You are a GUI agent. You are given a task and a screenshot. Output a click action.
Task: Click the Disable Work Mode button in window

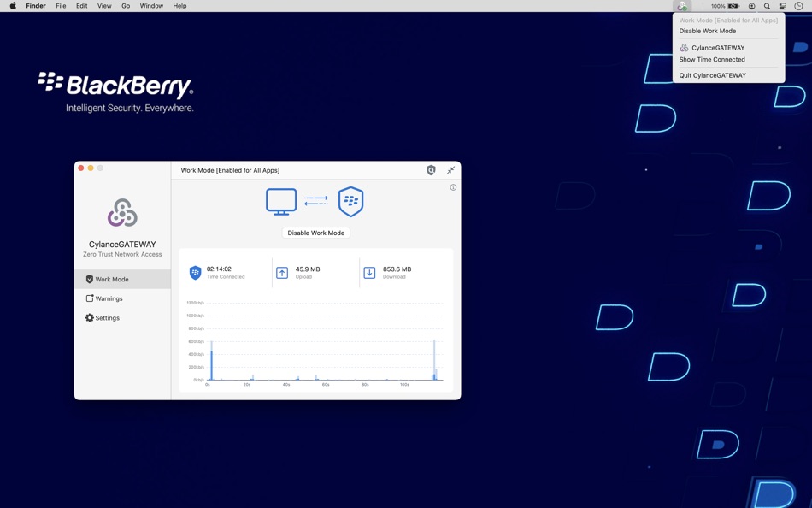316,233
